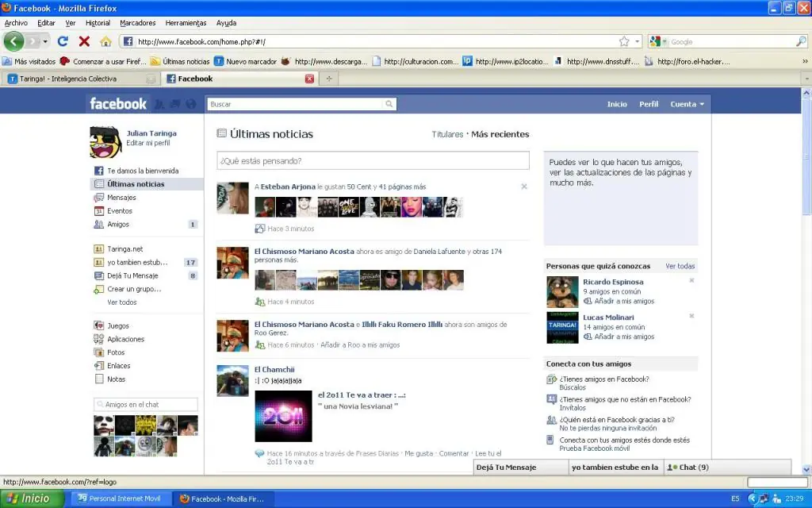
Task: Open the Marcadores menu
Action: point(138,23)
